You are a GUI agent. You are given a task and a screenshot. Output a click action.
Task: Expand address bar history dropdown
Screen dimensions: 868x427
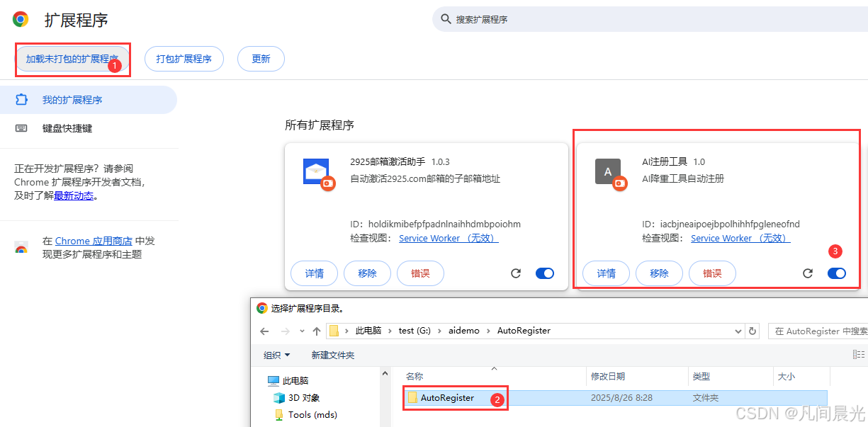tap(738, 331)
